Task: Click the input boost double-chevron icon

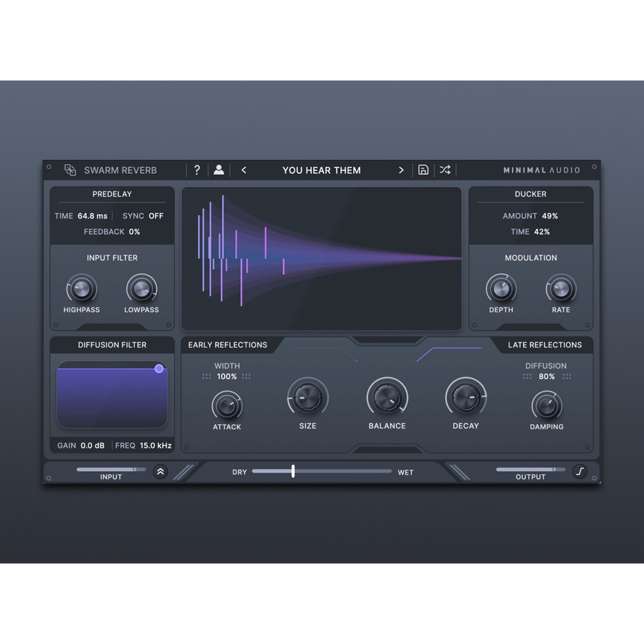Action: tap(160, 472)
